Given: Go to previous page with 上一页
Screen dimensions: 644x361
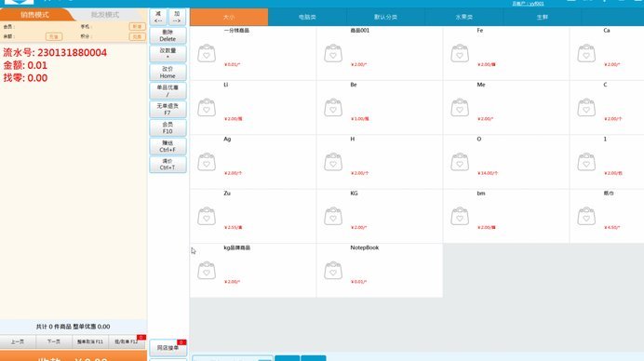Looking at the screenshot, I should click(18, 341).
